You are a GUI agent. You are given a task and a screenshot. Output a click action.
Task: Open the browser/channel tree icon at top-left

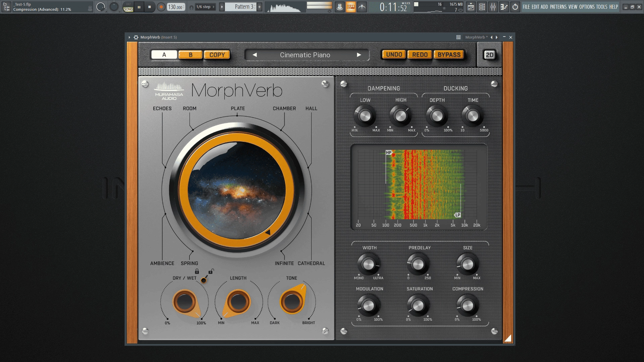[x=6, y=7]
